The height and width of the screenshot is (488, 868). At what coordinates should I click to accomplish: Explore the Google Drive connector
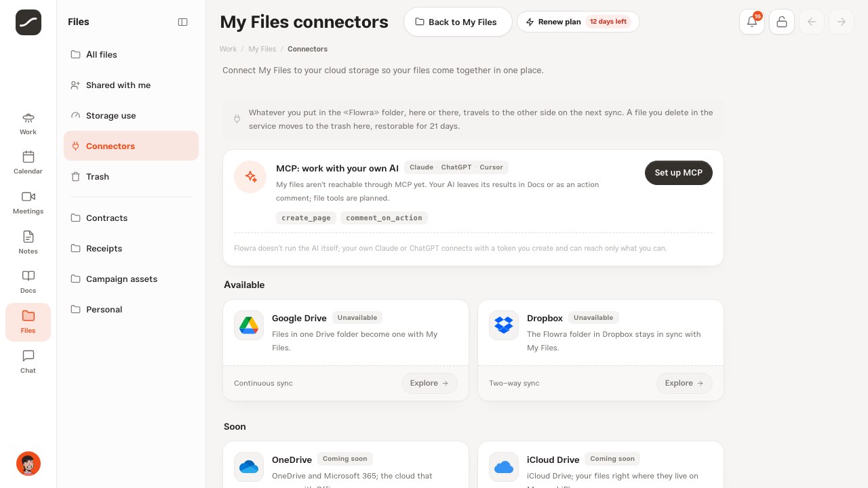click(429, 383)
